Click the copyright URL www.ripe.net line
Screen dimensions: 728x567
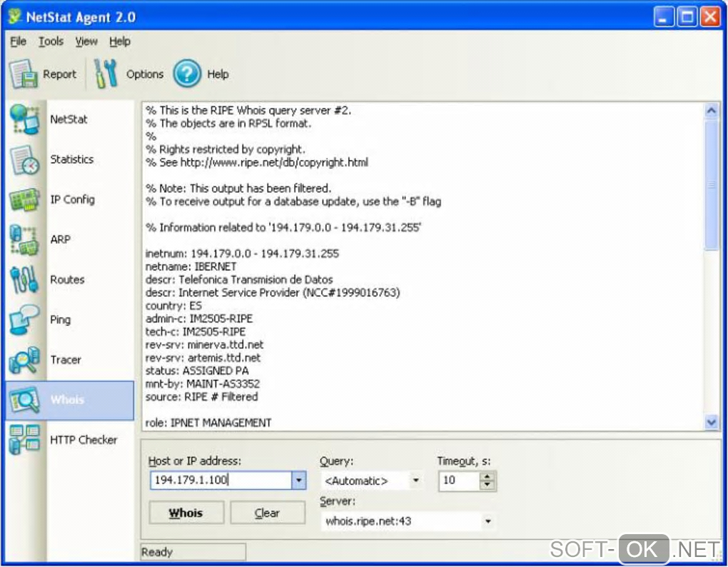[257, 163]
